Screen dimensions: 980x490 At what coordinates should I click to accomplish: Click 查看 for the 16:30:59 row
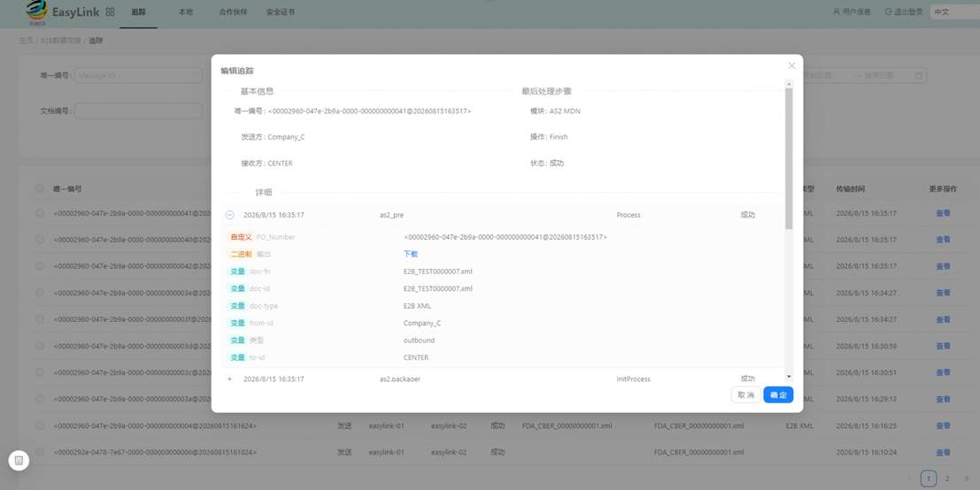click(x=943, y=346)
